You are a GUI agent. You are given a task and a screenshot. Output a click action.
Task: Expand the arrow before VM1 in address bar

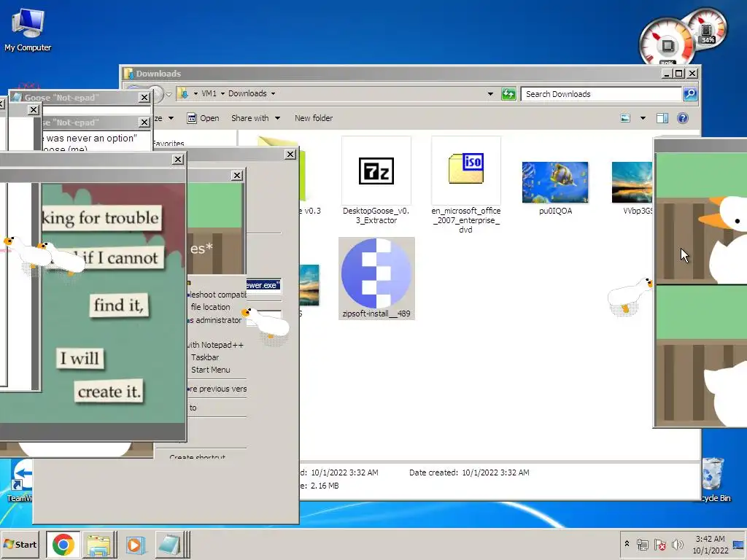click(196, 94)
